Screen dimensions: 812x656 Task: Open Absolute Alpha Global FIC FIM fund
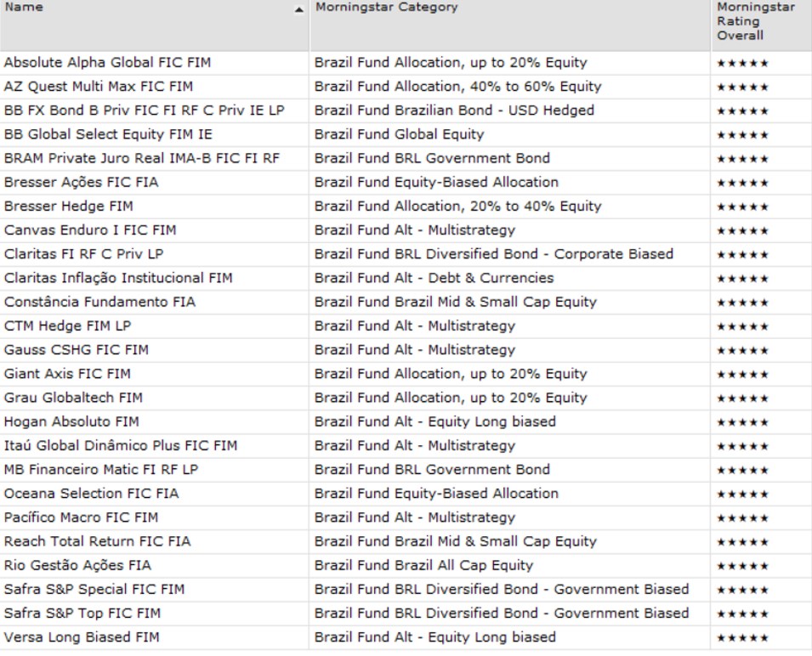coord(107,63)
